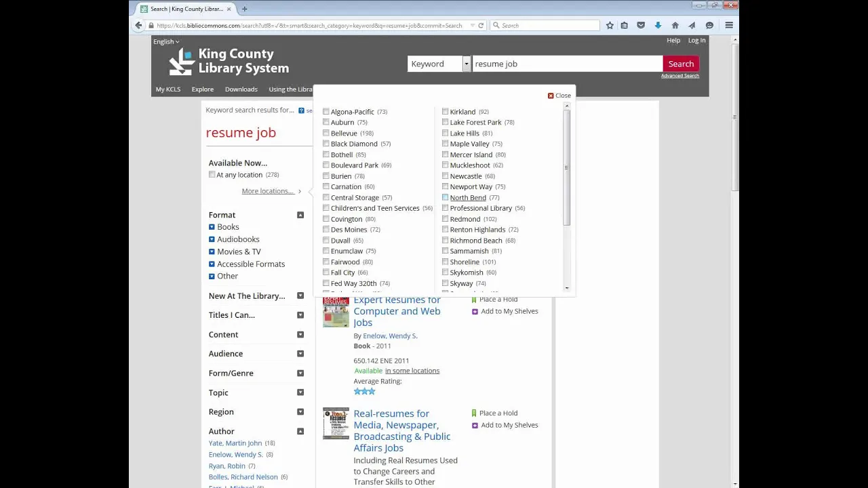The image size is (868, 488).
Task: Open the My KCLS menu
Action: (x=168, y=89)
